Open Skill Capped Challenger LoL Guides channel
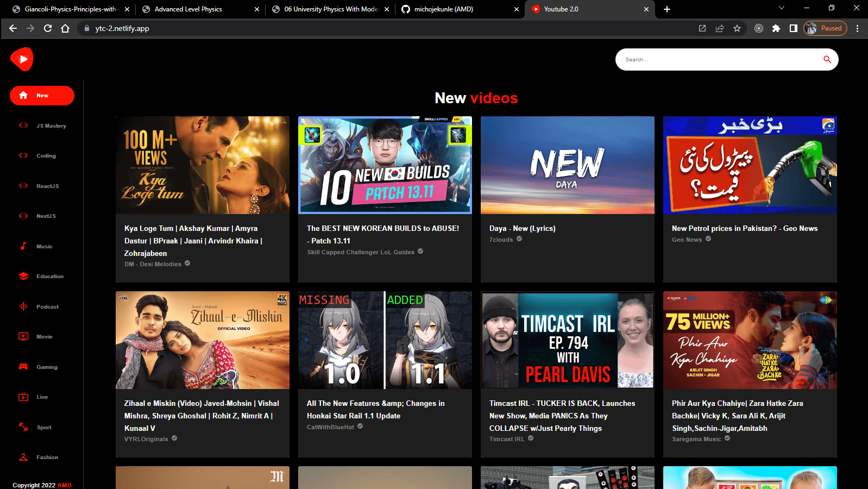 pyautogui.click(x=361, y=252)
